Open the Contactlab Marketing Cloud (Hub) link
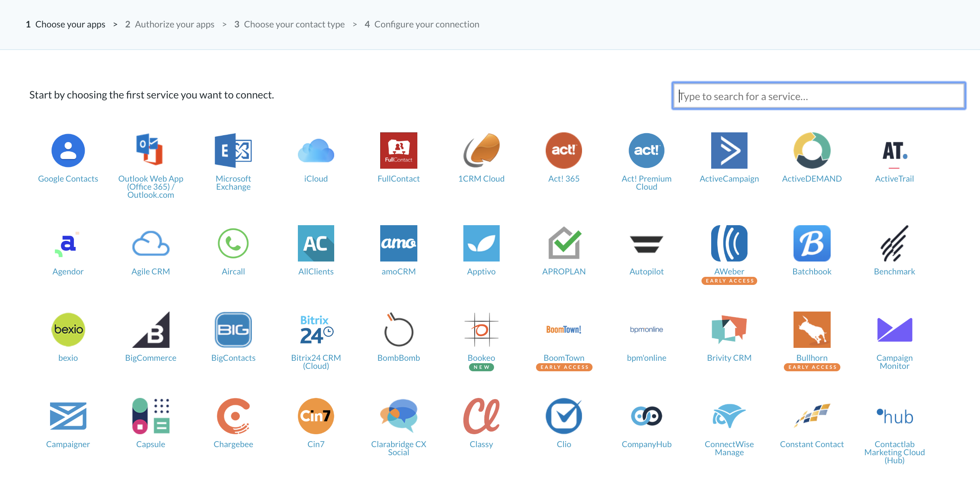The width and height of the screenshot is (980, 477). [x=895, y=452]
